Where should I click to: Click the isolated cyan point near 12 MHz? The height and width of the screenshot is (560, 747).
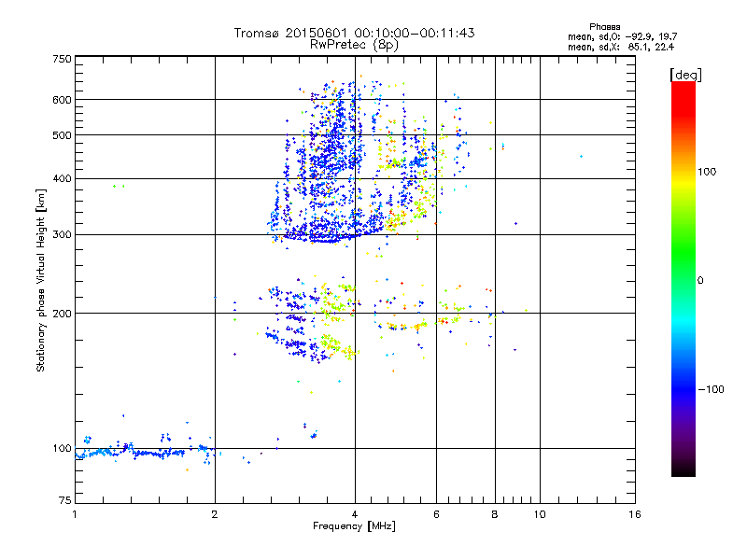581,156
